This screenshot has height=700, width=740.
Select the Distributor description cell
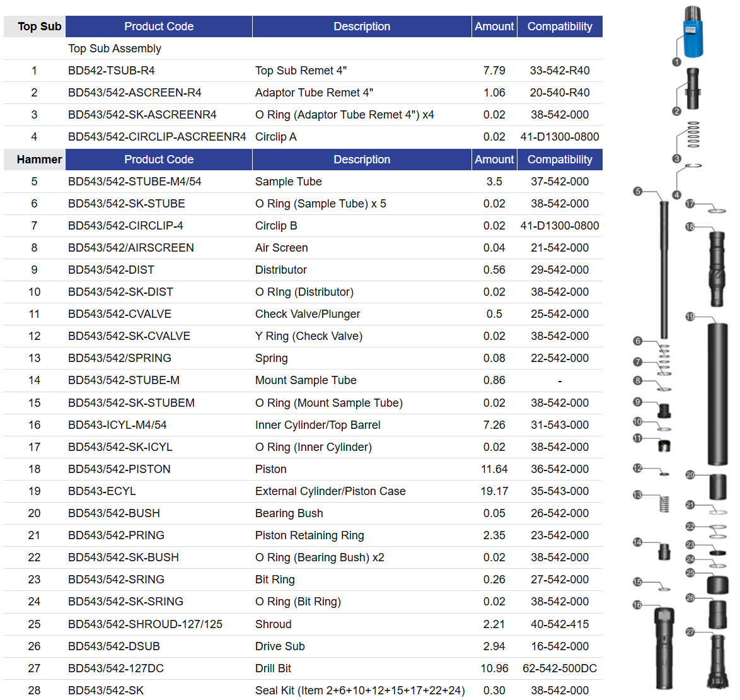click(280, 270)
